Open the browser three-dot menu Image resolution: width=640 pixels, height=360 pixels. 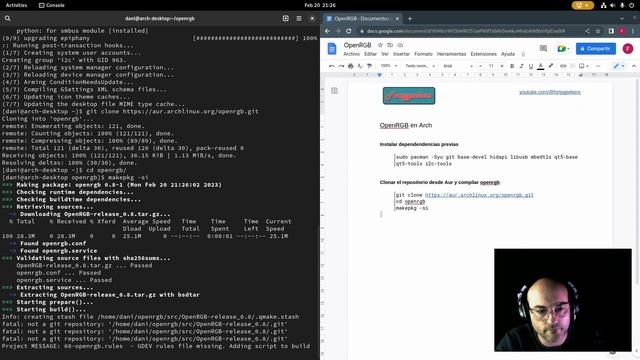tap(633, 31)
